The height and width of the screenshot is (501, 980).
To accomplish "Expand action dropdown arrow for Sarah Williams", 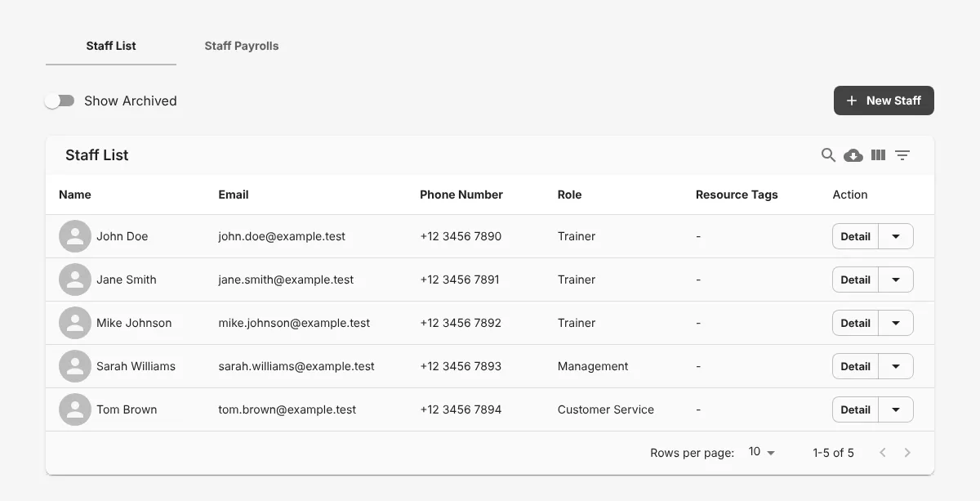I will pos(896,366).
